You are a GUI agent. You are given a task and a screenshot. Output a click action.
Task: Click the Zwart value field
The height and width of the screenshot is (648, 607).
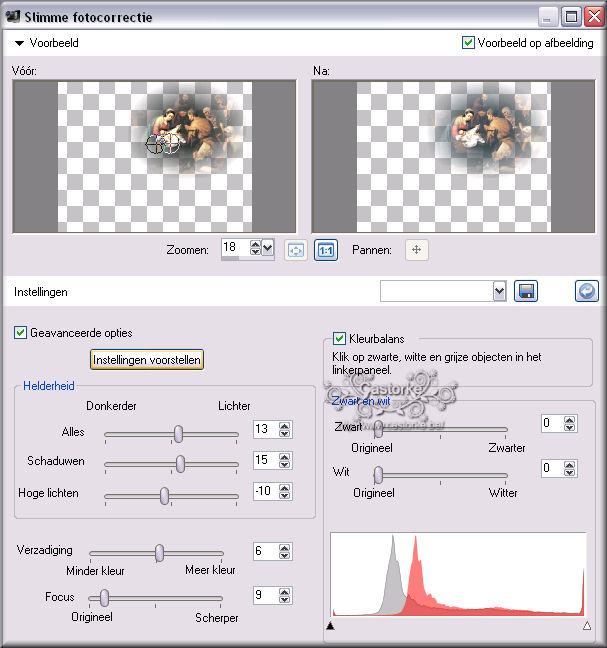(x=552, y=423)
